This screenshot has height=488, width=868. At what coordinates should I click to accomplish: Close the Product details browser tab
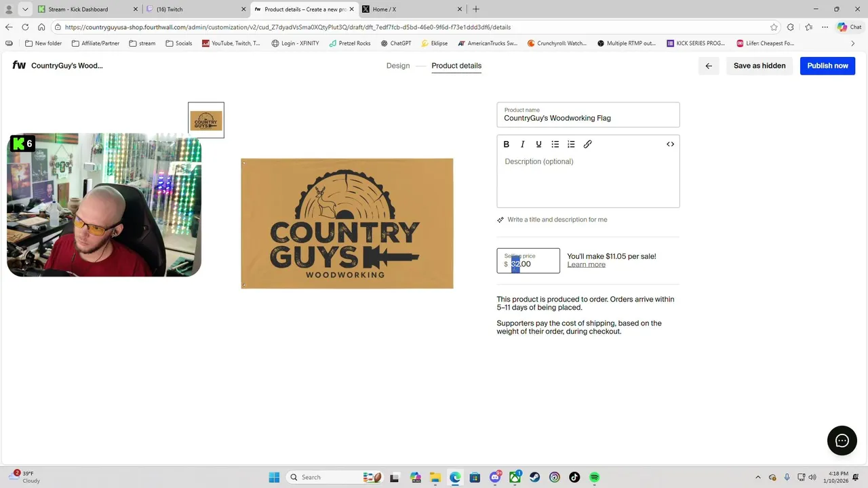coord(351,9)
